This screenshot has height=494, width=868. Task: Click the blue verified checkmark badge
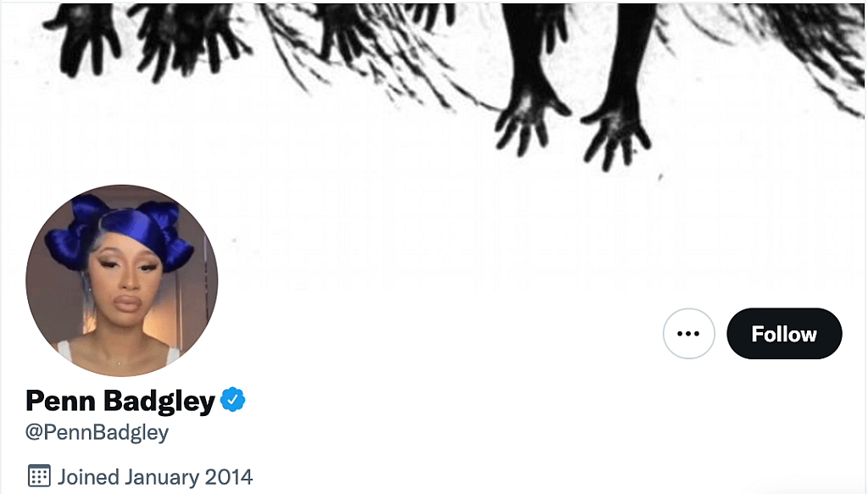[x=233, y=399]
